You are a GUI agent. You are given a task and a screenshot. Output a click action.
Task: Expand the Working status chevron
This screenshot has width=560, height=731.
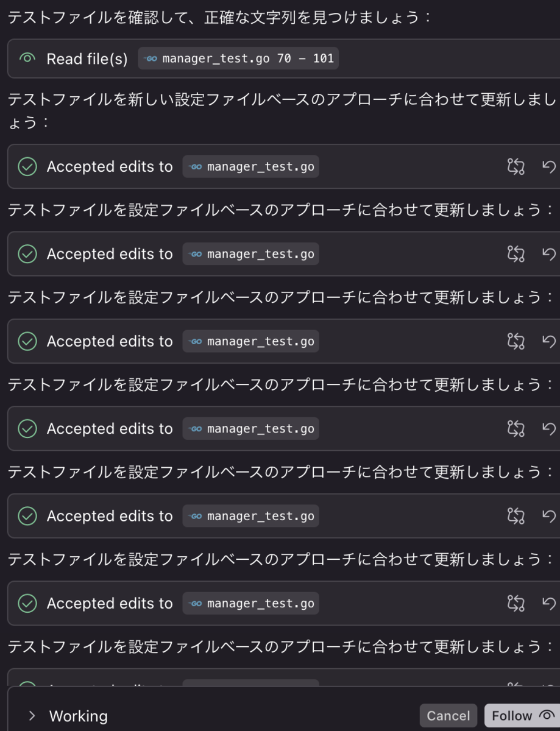[x=32, y=716]
